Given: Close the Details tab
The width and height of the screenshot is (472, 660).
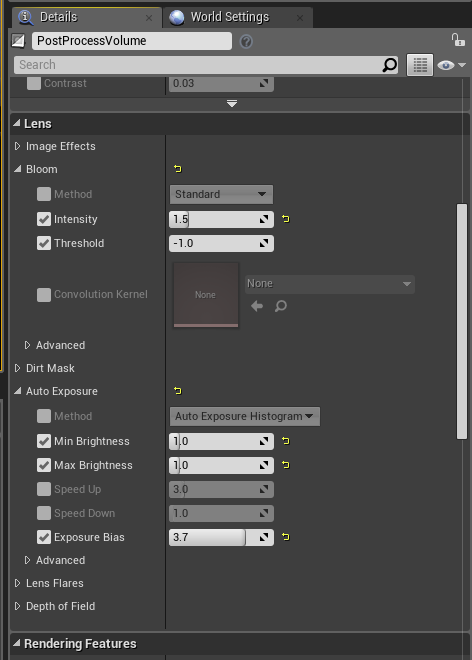Looking at the screenshot, I should coord(149,18).
